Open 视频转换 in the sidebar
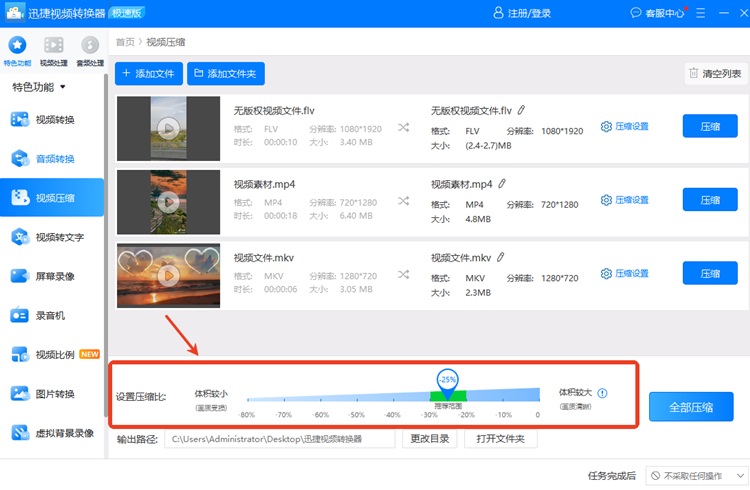Image resolution: width=750 pixels, height=490 pixels. (52, 120)
